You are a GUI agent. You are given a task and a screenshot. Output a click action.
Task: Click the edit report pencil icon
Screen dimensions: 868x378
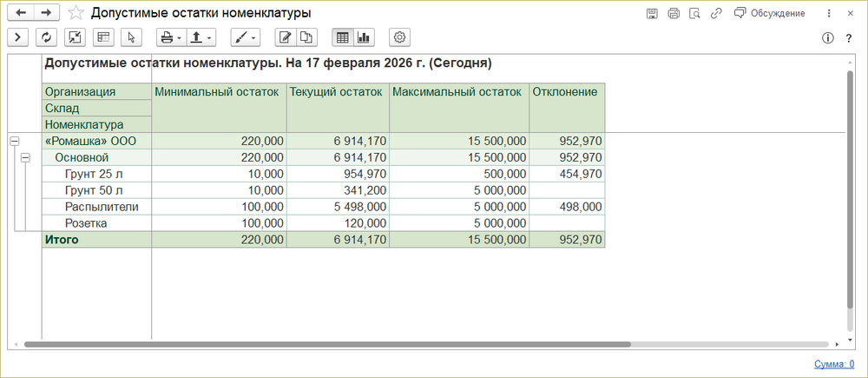click(285, 37)
